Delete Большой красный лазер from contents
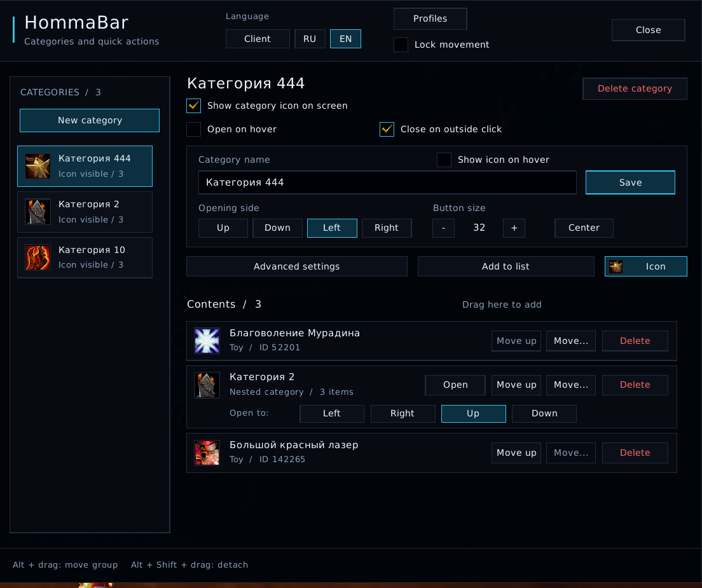This screenshot has height=588, width=702. pos(635,453)
